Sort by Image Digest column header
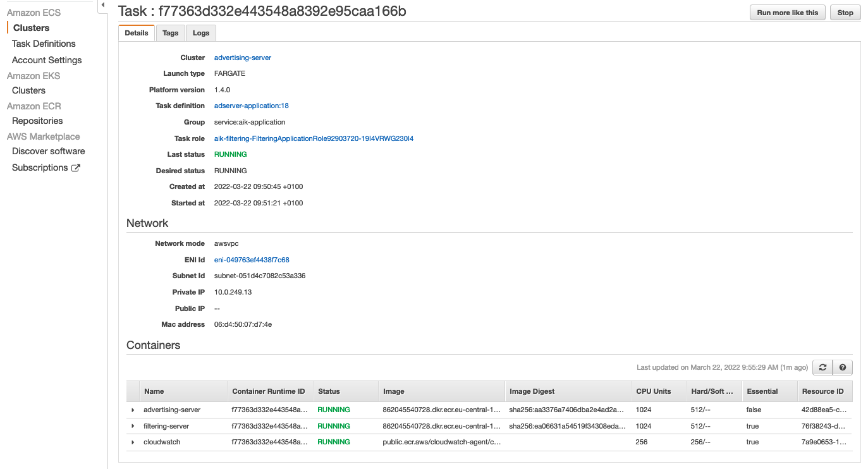 [x=568, y=391]
